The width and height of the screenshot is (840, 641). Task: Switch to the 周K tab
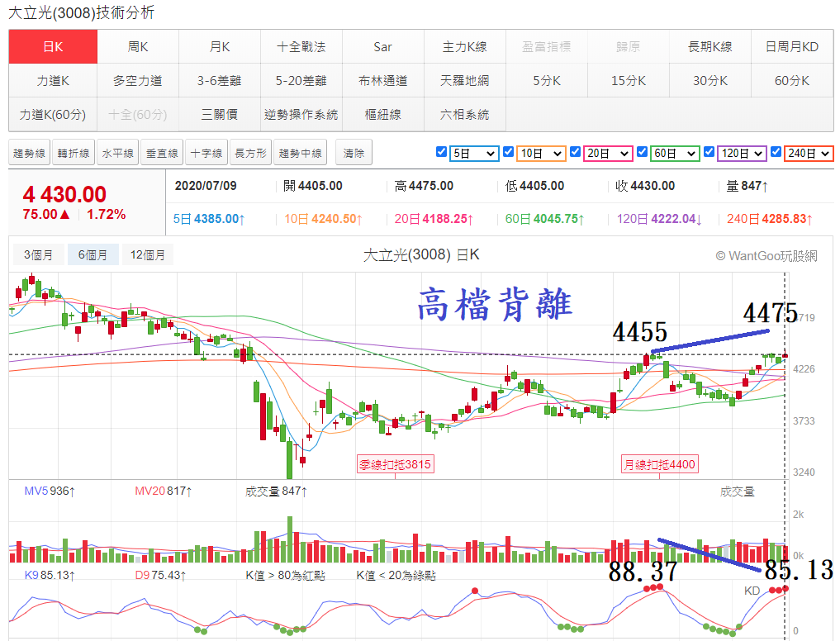point(138,46)
